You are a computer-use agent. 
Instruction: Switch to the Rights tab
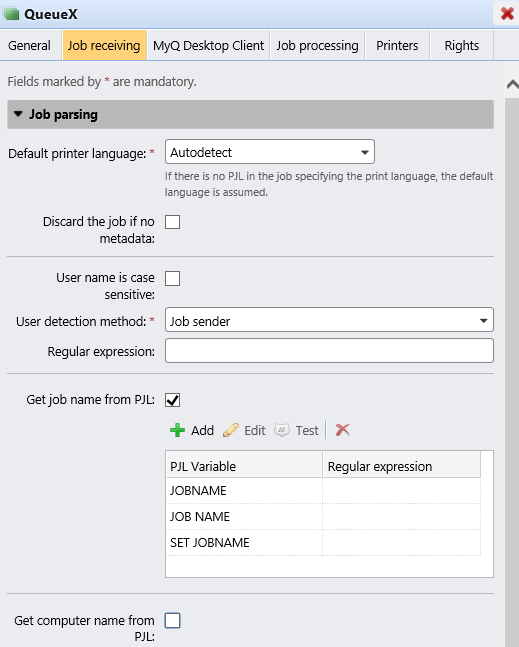pyautogui.click(x=462, y=45)
